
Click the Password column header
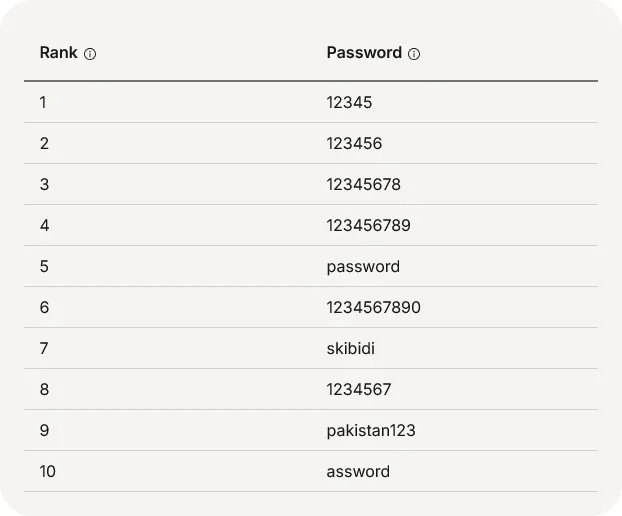point(364,53)
